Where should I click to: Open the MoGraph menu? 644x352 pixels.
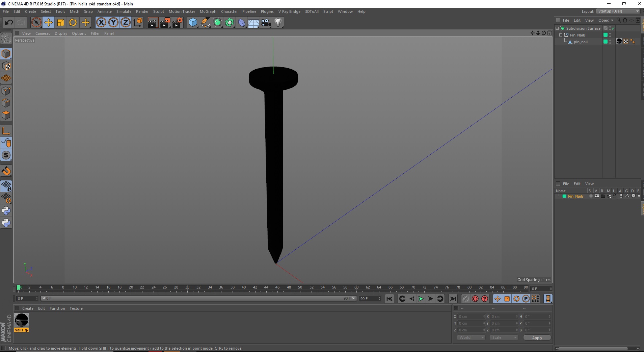click(x=208, y=11)
